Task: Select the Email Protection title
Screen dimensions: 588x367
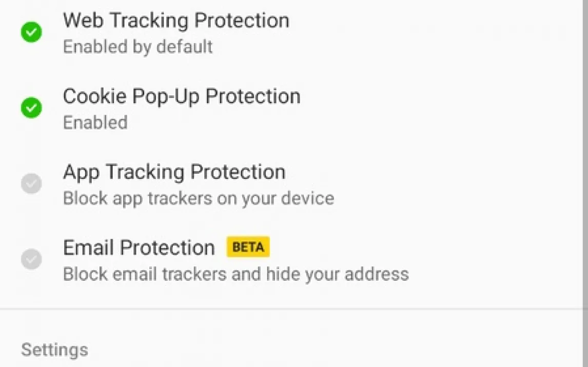Action: tap(139, 248)
